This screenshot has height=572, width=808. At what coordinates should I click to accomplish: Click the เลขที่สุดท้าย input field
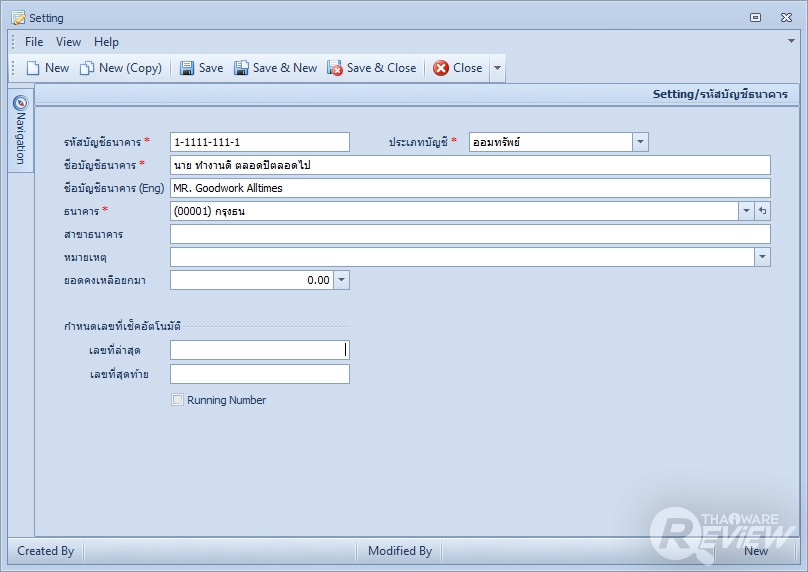260,374
